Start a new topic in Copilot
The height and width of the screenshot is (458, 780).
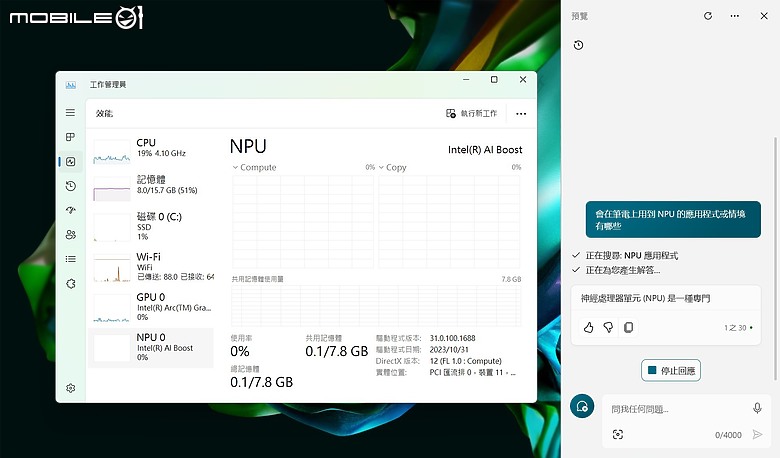[582, 406]
